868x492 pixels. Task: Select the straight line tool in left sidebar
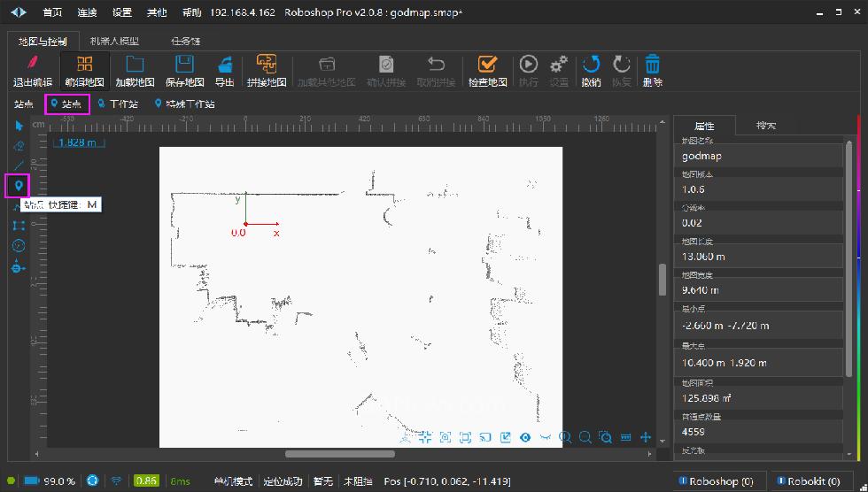click(19, 165)
